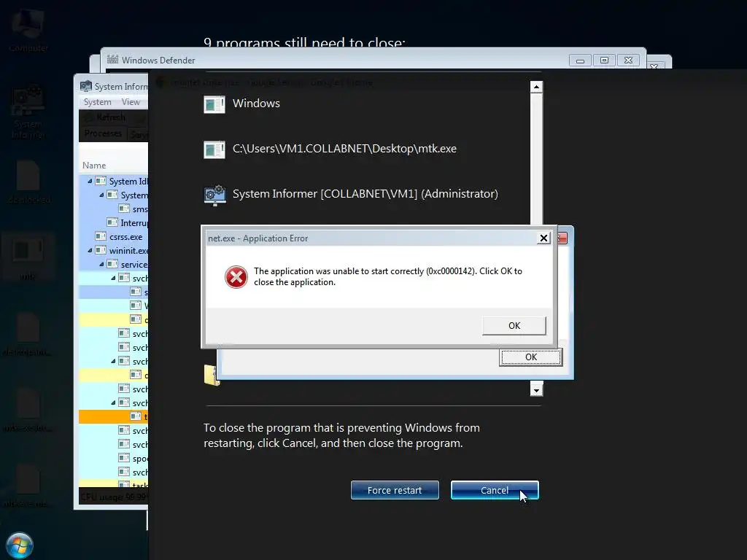Select csrss.exe process row
Screen dimensions: 747x560
[x=113, y=237]
